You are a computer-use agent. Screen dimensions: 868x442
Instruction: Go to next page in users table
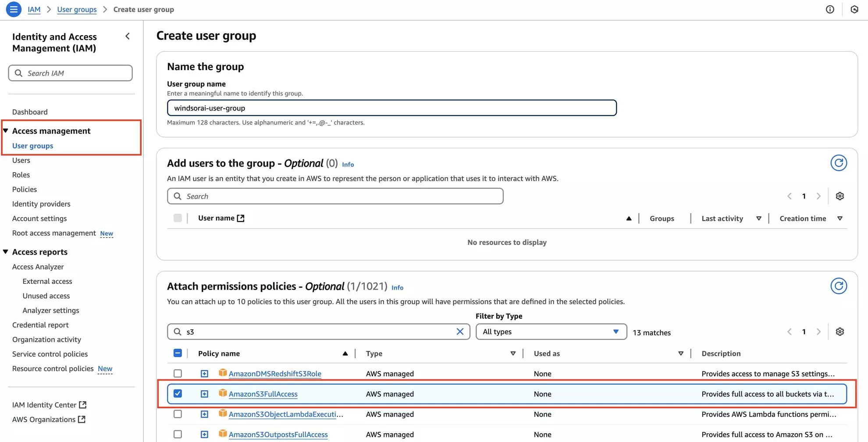[818, 196]
